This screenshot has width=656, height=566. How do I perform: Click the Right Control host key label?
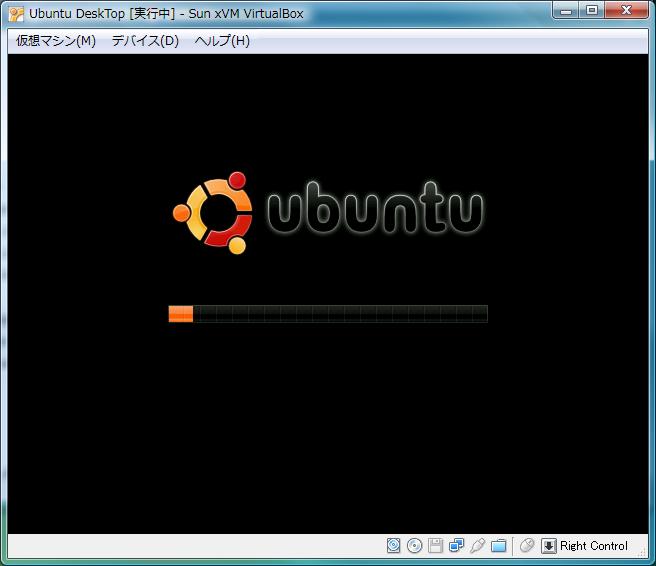[x=594, y=546]
